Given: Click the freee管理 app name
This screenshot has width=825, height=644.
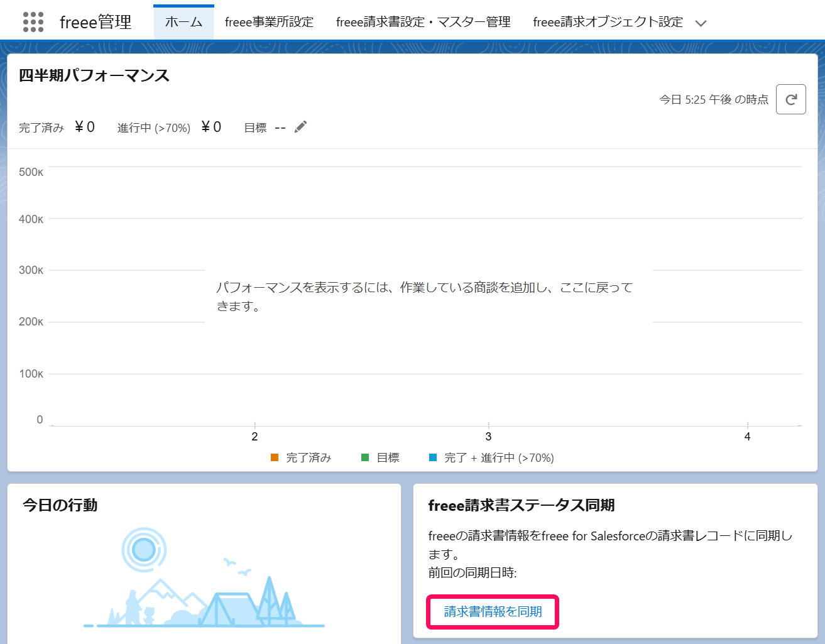Looking at the screenshot, I should [x=96, y=22].
